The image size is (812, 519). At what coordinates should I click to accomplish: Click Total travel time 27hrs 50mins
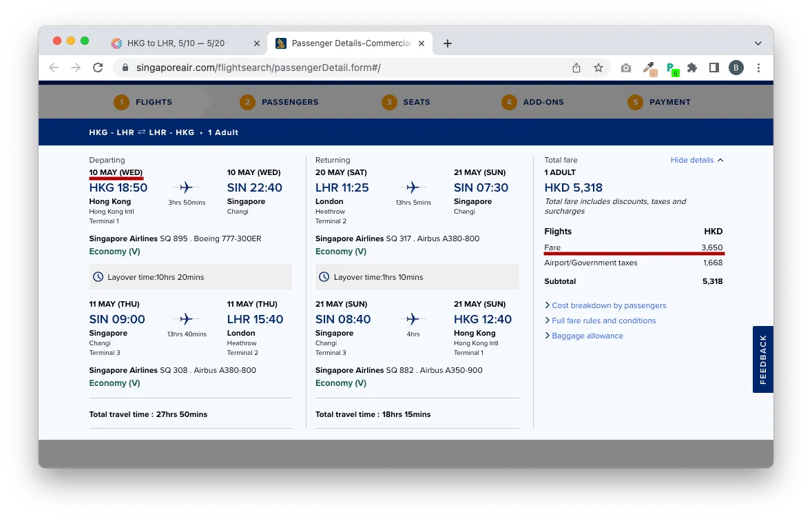148,414
